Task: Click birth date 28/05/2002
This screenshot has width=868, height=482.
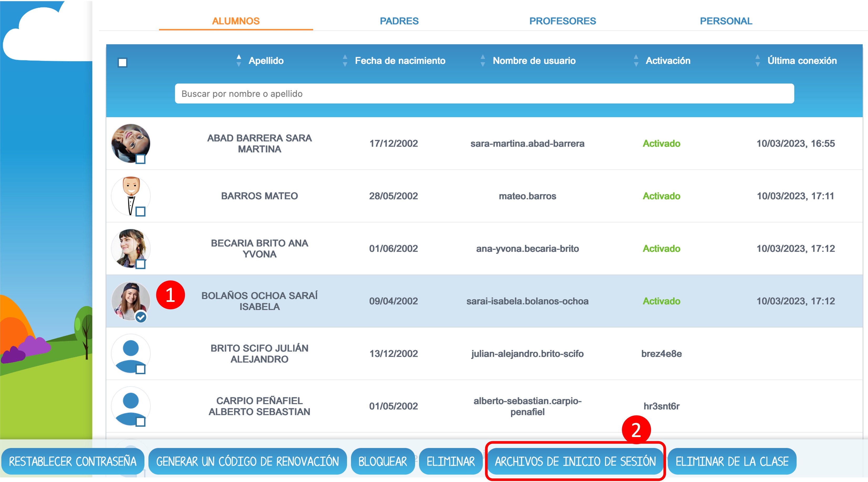Action: pyautogui.click(x=393, y=196)
